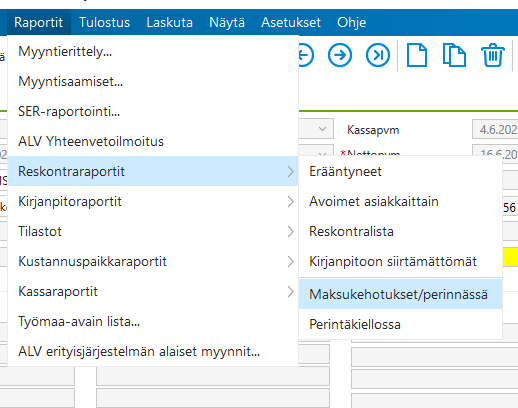
Task: Open the Tulostus menu
Action: pos(104,22)
